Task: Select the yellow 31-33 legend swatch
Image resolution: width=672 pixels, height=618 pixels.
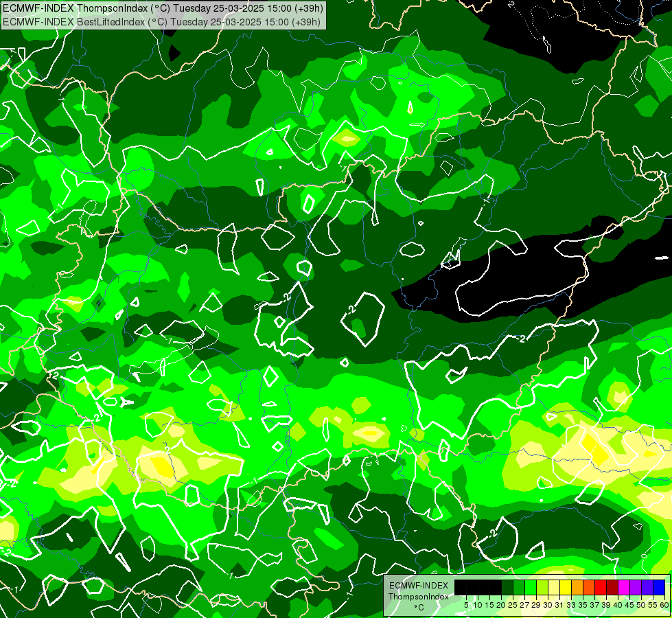Action: click(x=566, y=587)
